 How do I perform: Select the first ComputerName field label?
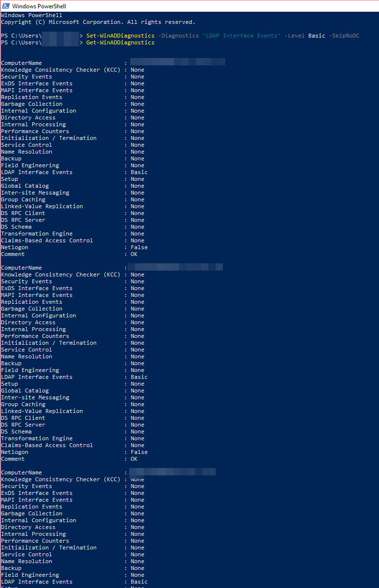coord(21,62)
